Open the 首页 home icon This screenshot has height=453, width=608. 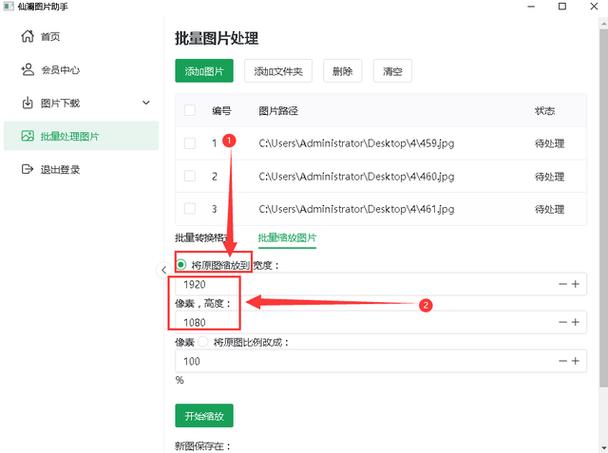tap(28, 36)
